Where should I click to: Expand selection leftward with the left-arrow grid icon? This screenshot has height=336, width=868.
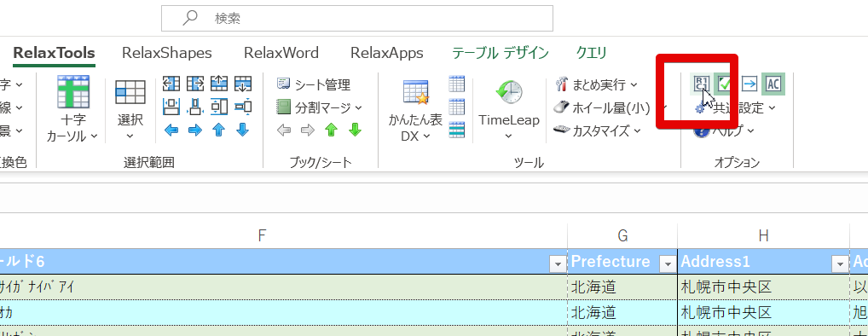171,84
